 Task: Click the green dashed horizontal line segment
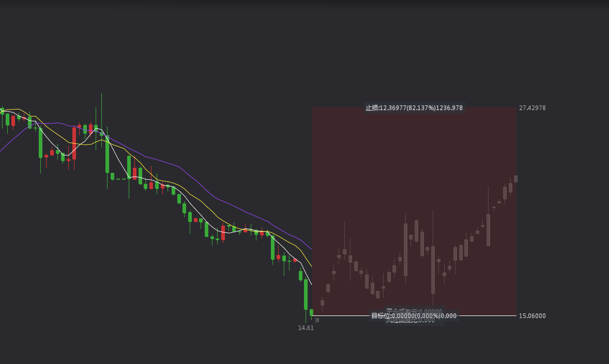[120, 179]
